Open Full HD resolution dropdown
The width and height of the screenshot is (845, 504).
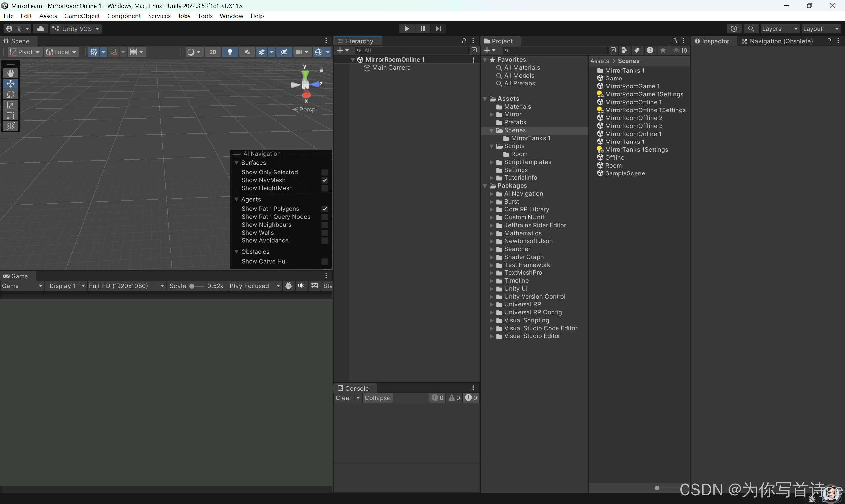click(126, 286)
